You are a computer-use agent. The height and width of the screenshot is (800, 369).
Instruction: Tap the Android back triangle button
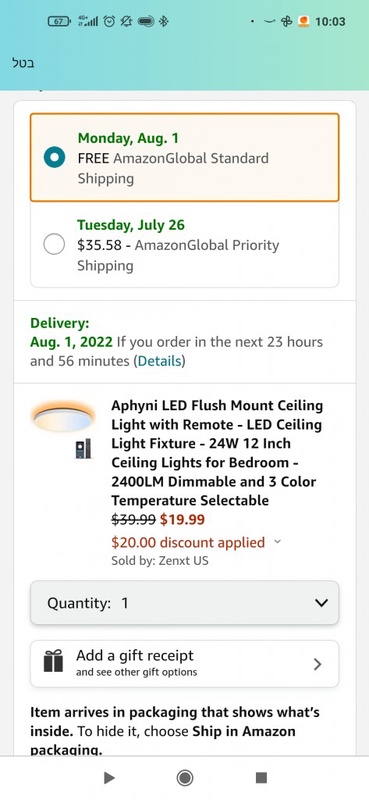(109, 778)
